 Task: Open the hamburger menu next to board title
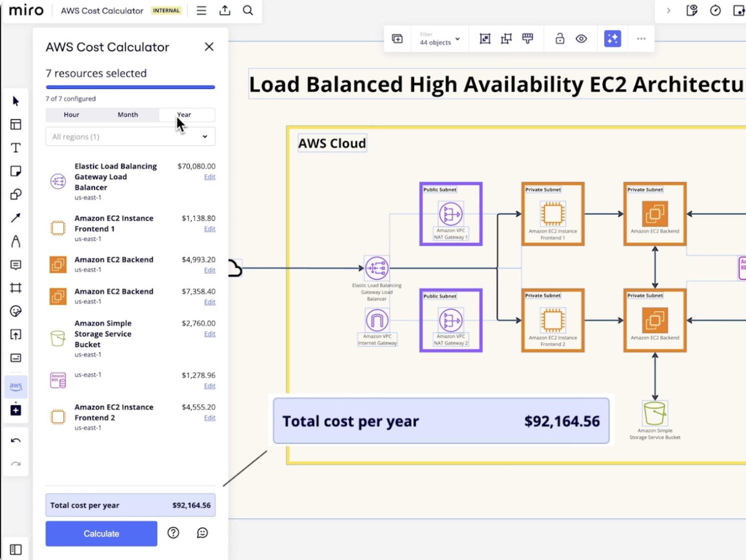tap(201, 10)
